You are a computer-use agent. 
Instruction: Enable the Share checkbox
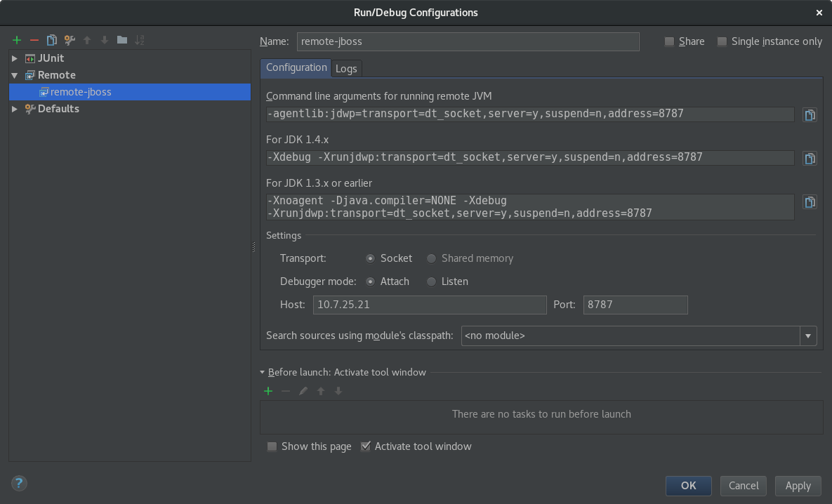pos(668,41)
